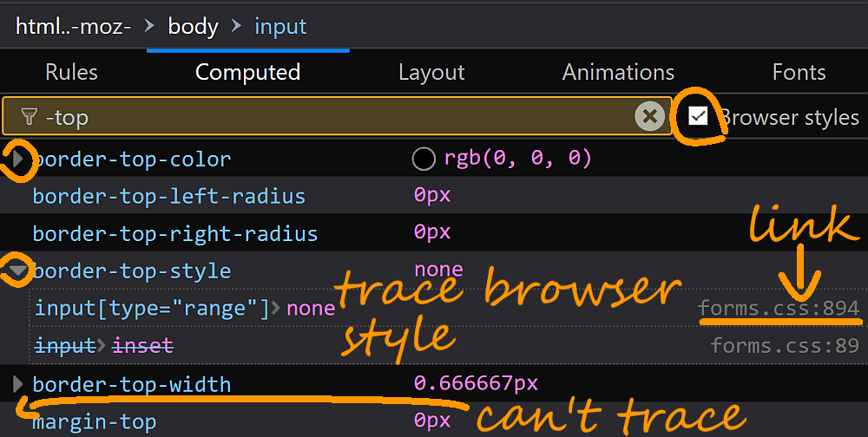
Task: Expand the border-top-width property
Action: click(x=18, y=384)
